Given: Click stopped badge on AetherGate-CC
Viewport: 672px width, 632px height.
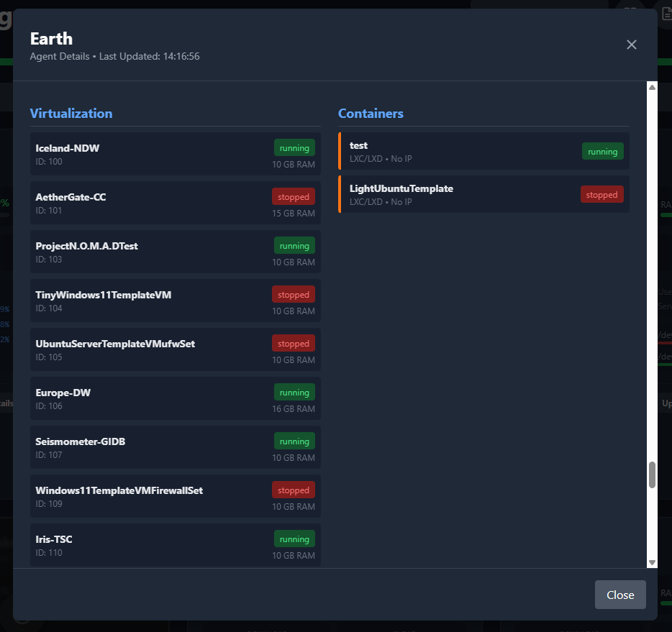Looking at the screenshot, I should point(294,197).
